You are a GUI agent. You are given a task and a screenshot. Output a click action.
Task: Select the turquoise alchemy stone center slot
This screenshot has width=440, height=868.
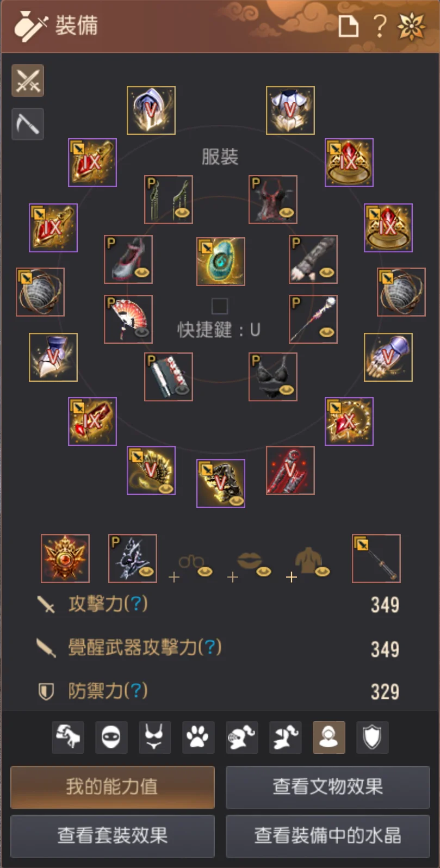pyautogui.click(x=221, y=262)
